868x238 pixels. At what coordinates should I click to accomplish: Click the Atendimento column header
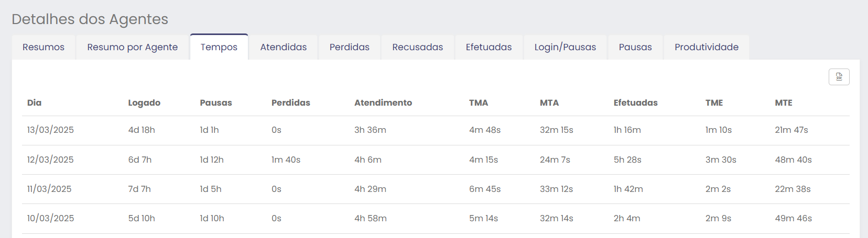(383, 103)
